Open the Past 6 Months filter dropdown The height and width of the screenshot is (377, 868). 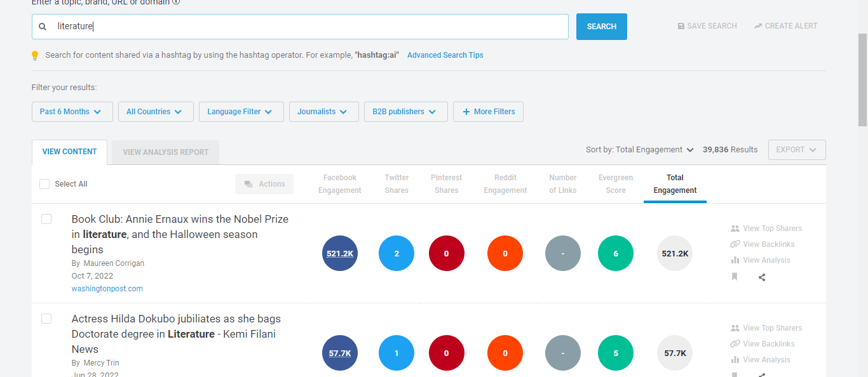(x=72, y=111)
